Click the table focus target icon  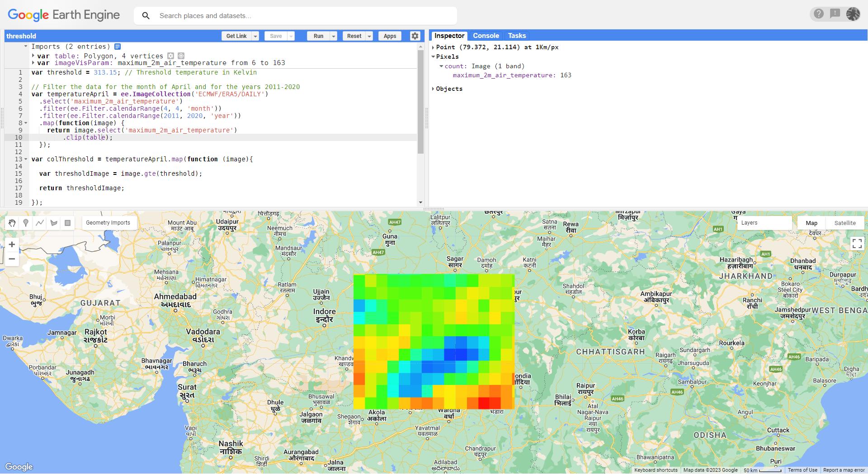click(181, 56)
